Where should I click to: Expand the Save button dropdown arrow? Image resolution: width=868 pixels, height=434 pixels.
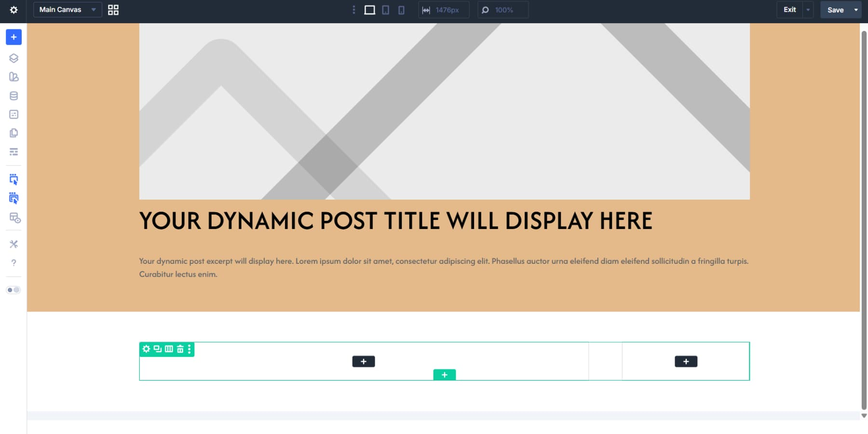(x=856, y=10)
